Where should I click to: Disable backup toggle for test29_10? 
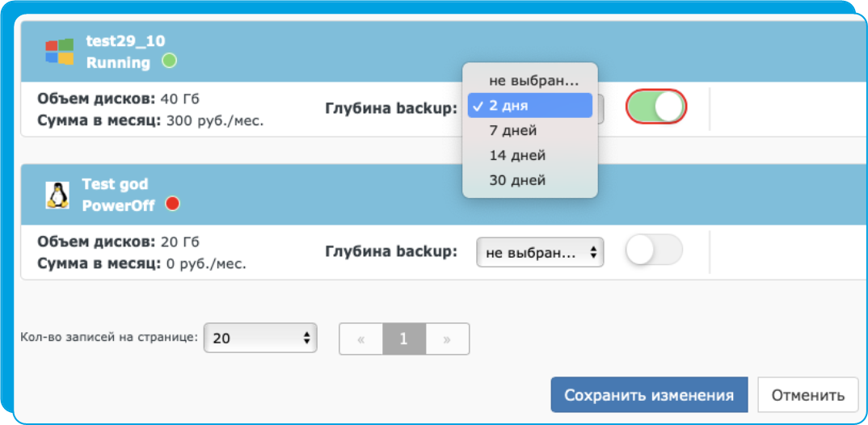point(656,107)
